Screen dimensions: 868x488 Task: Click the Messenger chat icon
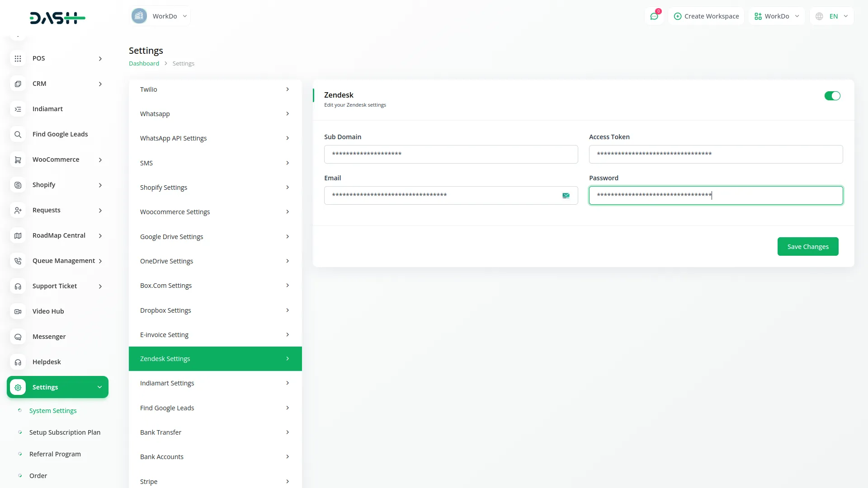(18, 337)
